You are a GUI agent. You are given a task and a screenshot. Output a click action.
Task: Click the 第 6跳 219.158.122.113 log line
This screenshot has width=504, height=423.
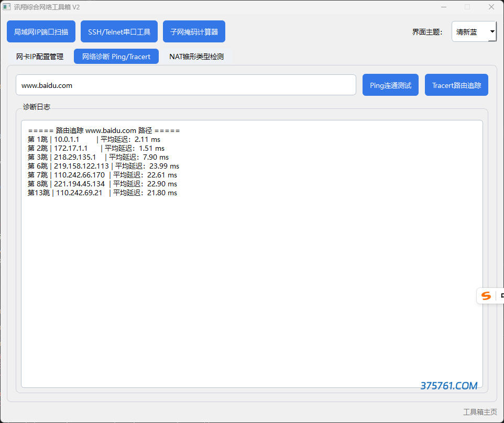(103, 166)
